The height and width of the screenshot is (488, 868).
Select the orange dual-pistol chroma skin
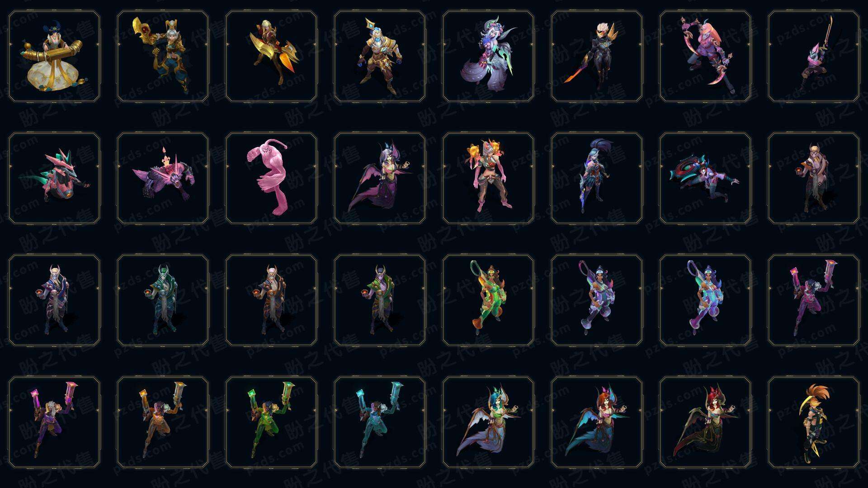point(163,422)
